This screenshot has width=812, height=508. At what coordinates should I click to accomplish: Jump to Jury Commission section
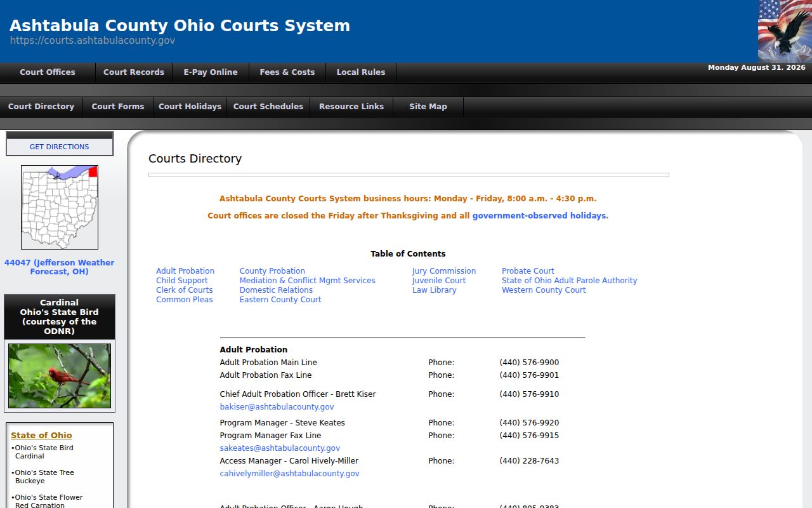(x=444, y=271)
